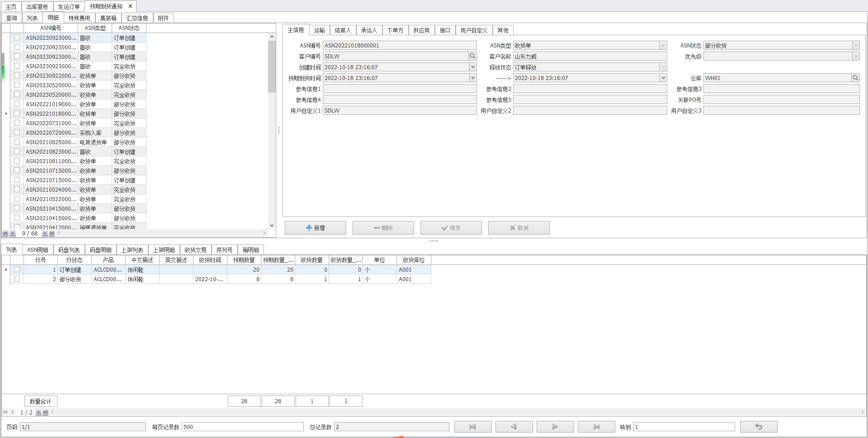
Task: Go to first page of ASN list
Action: click(x=5, y=234)
